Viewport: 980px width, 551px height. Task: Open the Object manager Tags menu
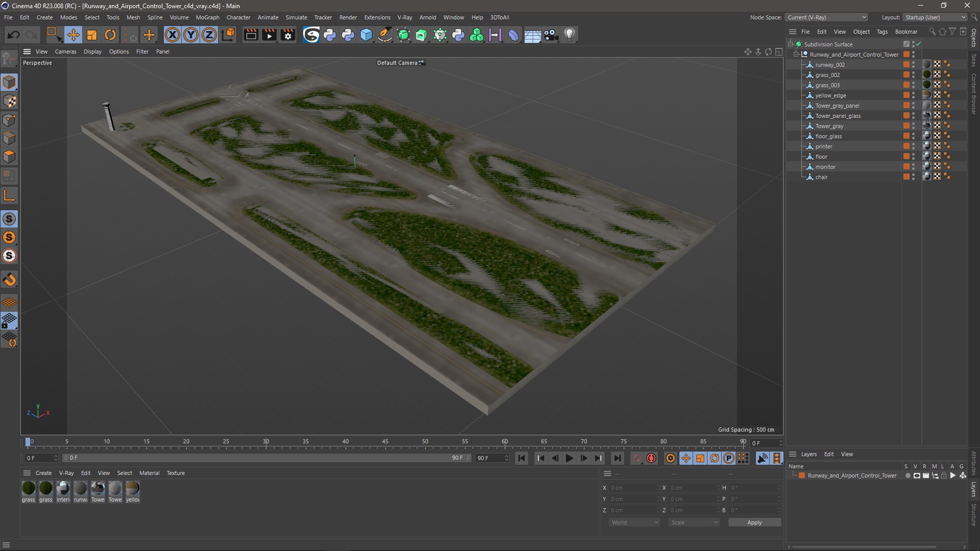[x=882, y=32]
